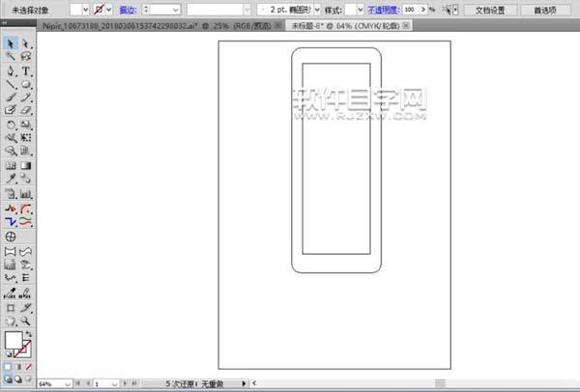Image resolution: width=580 pixels, height=392 pixels.
Task: Close the Nipic_10673188 document tab
Action: (x=279, y=25)
